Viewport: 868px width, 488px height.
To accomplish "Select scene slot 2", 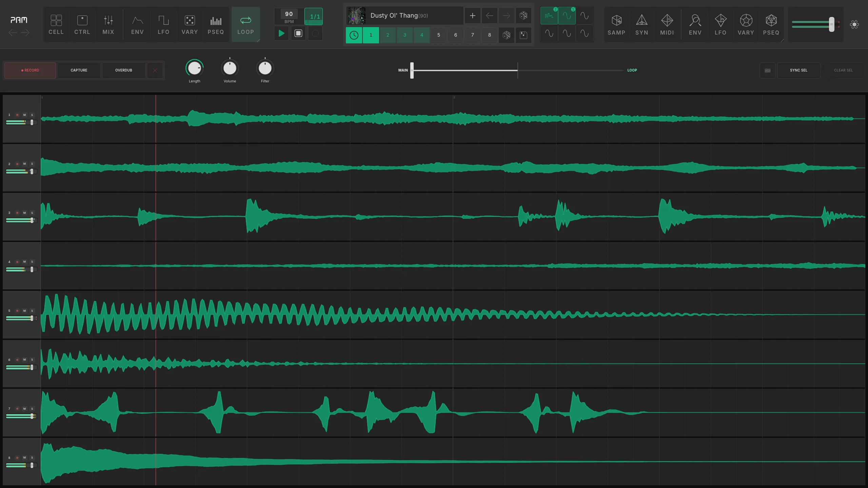I will tap(388, 35).
